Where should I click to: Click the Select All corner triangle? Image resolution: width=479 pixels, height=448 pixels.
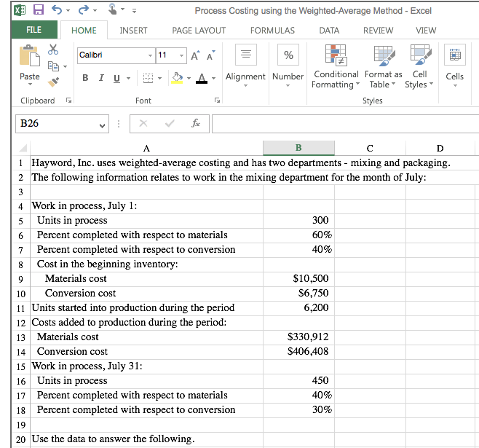[x=23, y=148]
